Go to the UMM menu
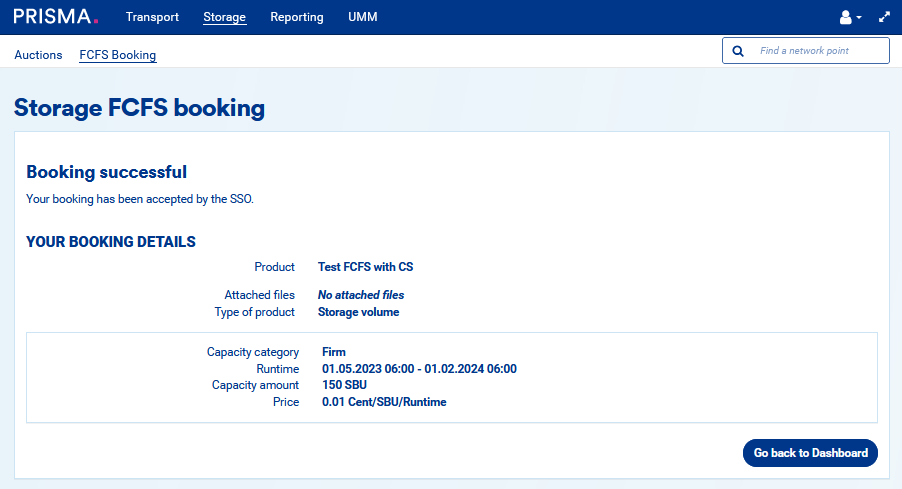The width and height of the screenshot is (902, 489). tap(363, 17)
